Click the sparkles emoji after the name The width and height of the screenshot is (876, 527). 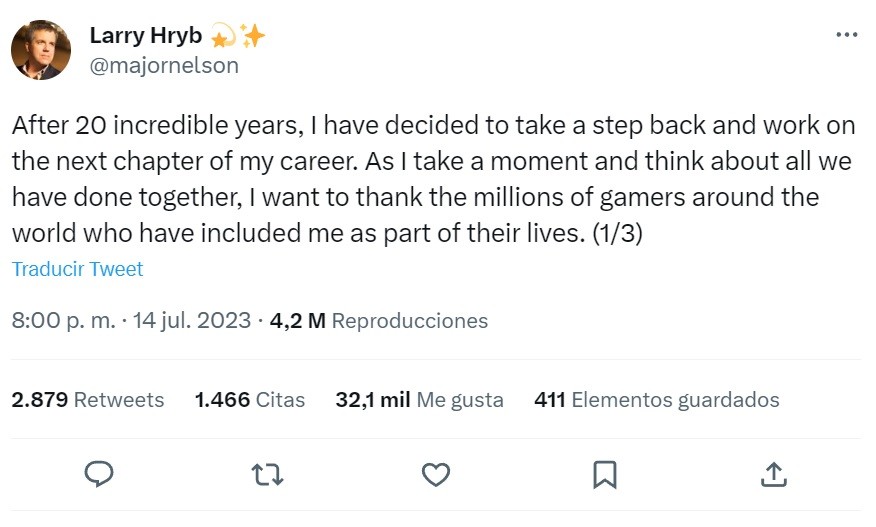[x=252, y=36]
